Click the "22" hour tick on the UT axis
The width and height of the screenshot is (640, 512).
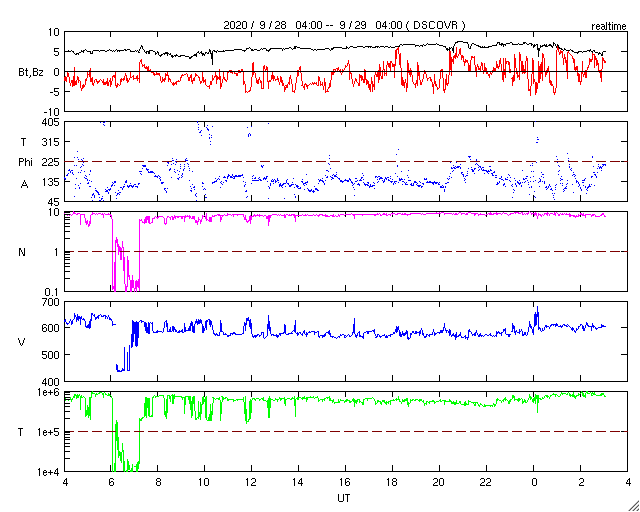[x=487, y=483]
